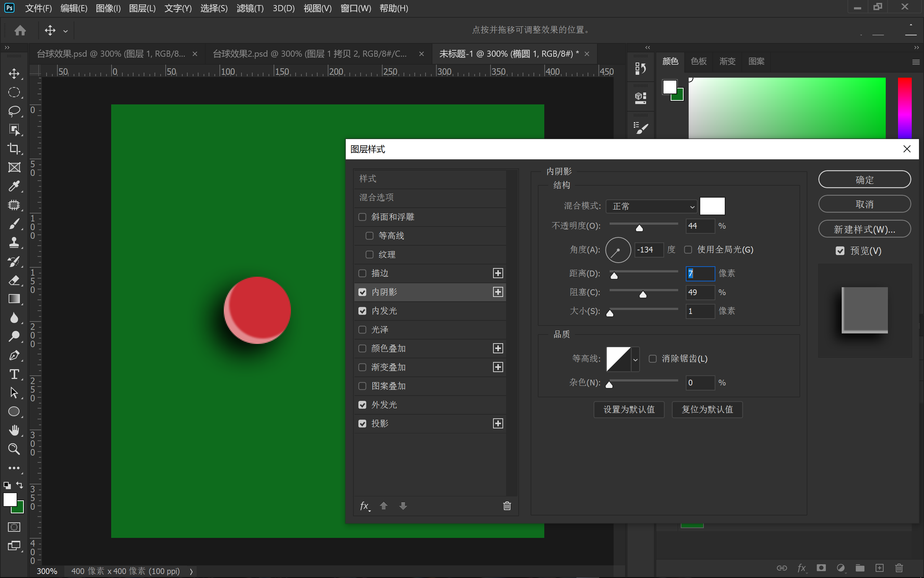Click the 新建样式(W)... button
Image resolution: width=924 pixels, height=578 pixels.
[x=864, y=229]
